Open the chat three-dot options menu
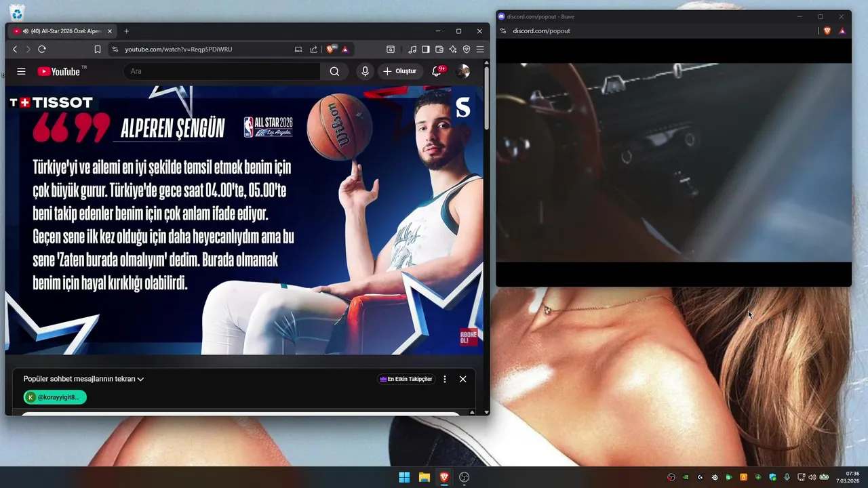This screenshot has height=488, width=868. pyautogui.click(x=445, y=379)
